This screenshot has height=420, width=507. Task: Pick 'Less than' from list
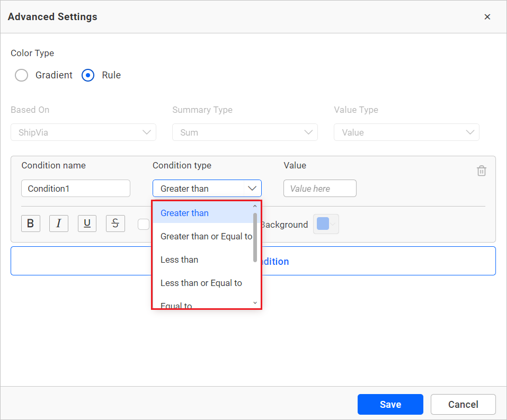[x=180, y=260]
